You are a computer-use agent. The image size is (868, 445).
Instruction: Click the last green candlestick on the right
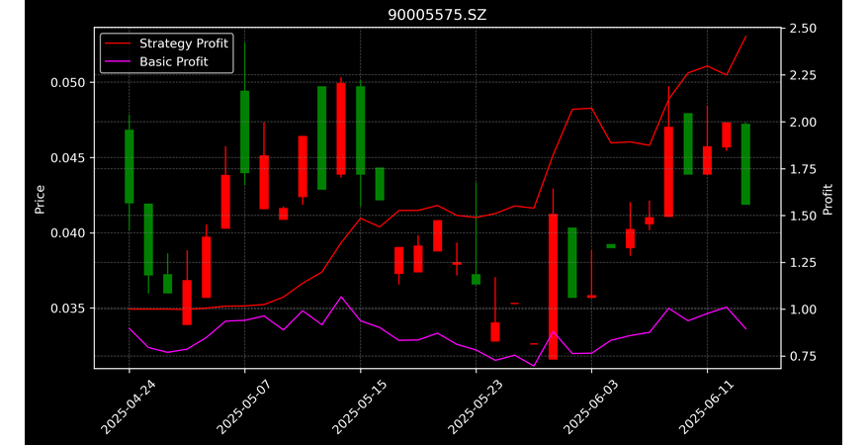745,164
